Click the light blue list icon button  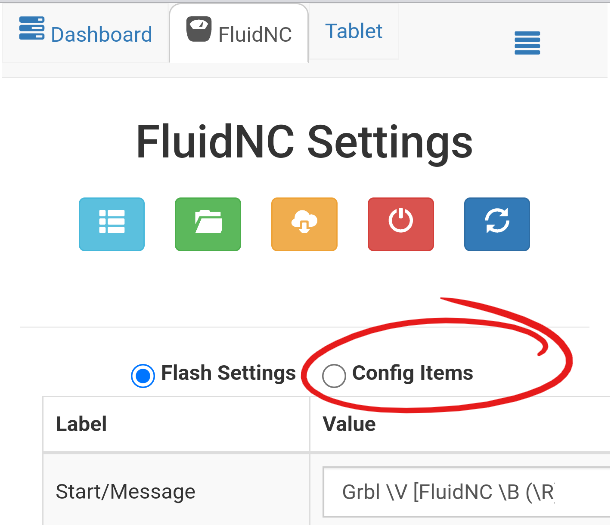112,223
